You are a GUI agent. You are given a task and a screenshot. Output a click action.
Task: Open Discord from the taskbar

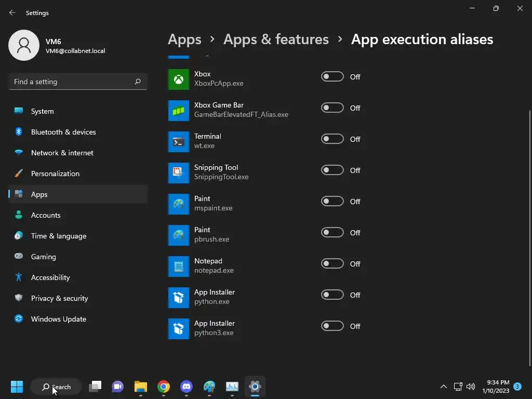pos(187,387)
